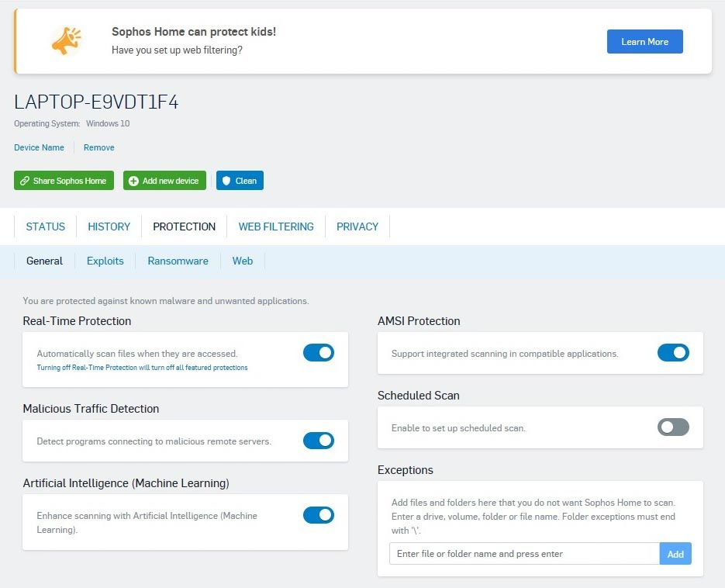Start a Clean scan of the device

(240, 180)
